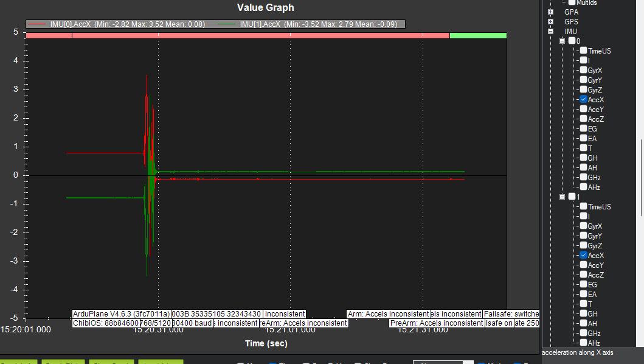Uncheck AccX under IMU instance 1
644x364 pixels.
click(x=583, y=255)
